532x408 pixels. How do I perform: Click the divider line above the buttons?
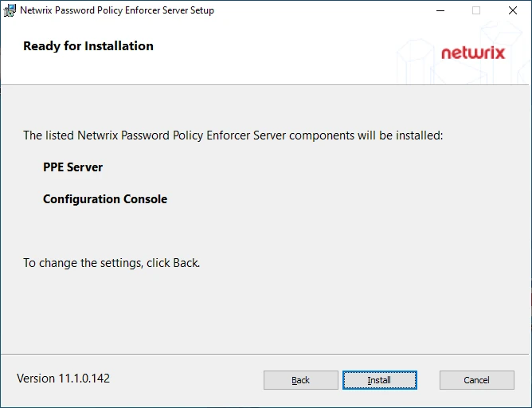pos(266,354)
